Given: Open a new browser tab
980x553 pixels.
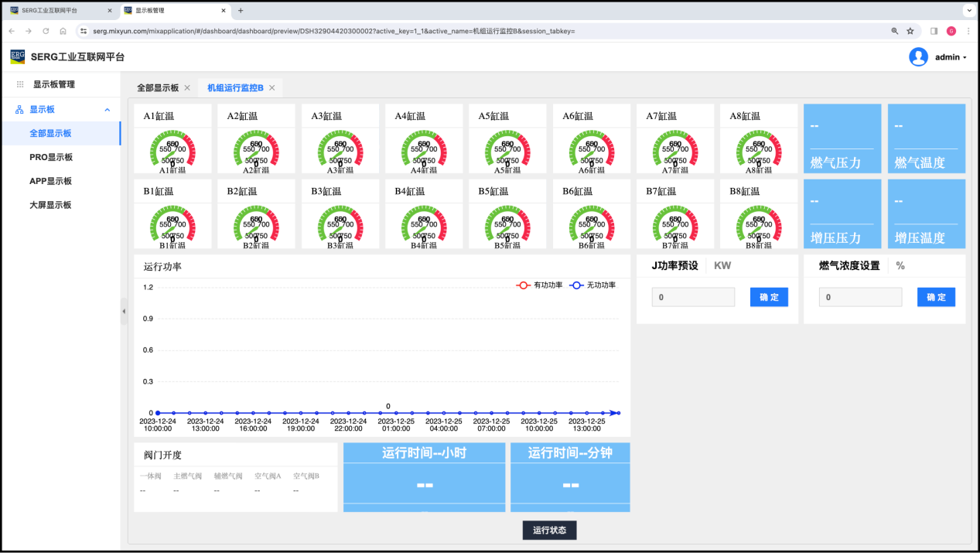Looking at the screenshot, I should (241, 11).
